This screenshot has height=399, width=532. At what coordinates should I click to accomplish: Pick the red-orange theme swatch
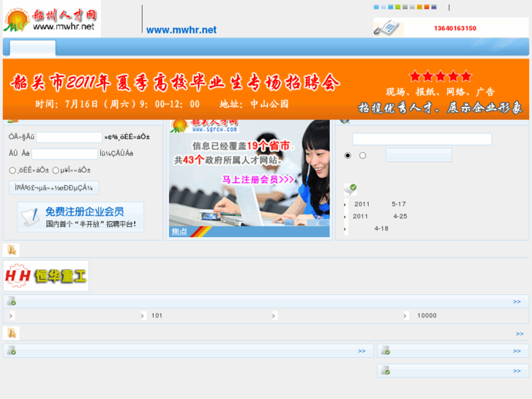point(427,7)
